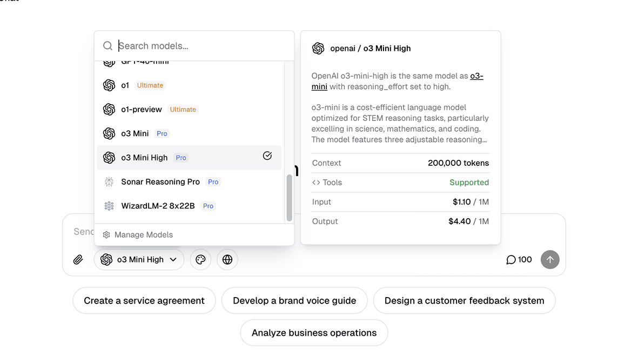The height and width of the screenshot is (364, 618).
Task: Click the WizardLM-2 8x22B model icon
Action: click(x=109, y=206)
